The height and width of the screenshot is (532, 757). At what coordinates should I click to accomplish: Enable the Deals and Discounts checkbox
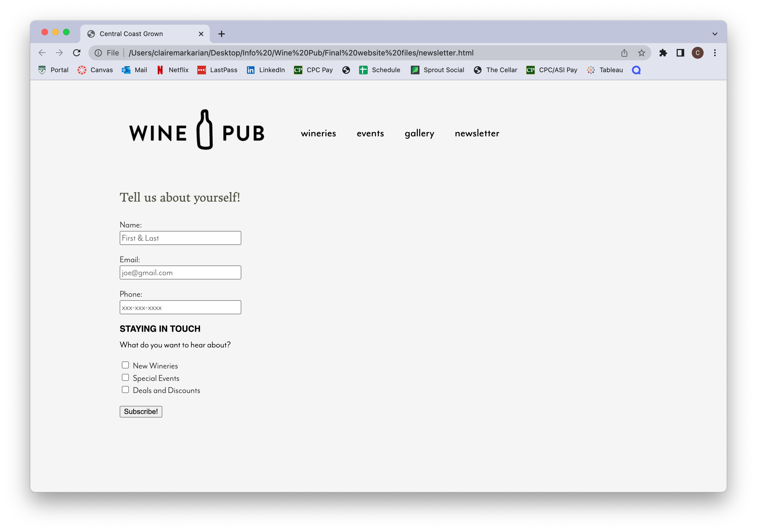click(x=125, y=390)
